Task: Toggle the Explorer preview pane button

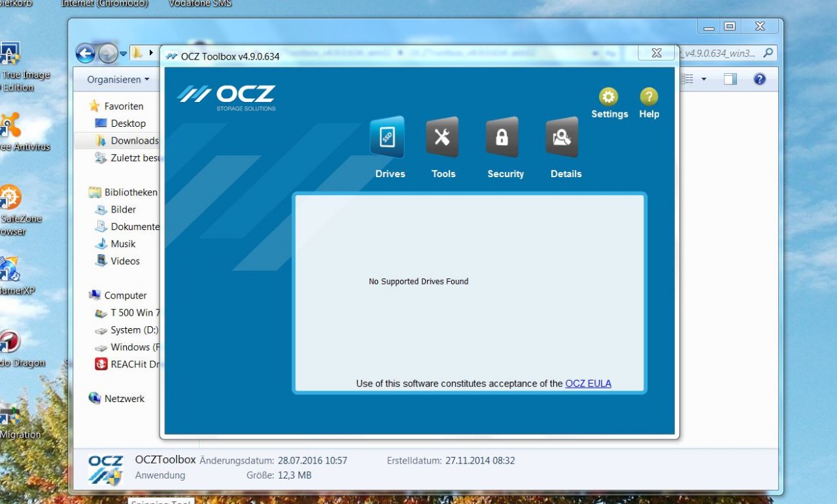Action: (x=730, y=79)
